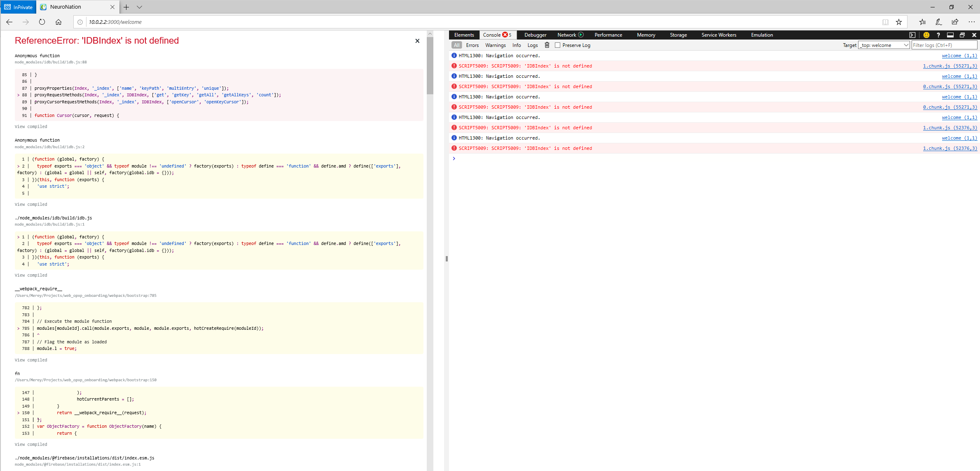Click the error page vertical scrollbar thumb
980x471 pixels.
430,66
